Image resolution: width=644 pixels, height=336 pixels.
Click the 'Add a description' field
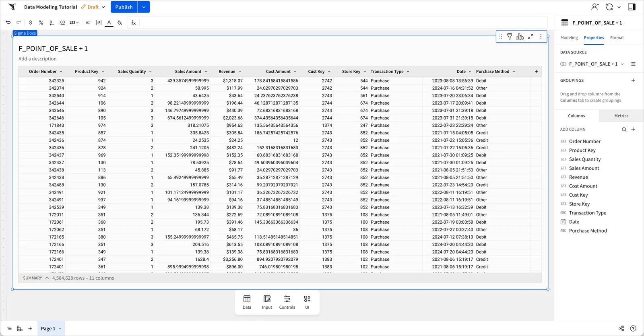[37, 59]
